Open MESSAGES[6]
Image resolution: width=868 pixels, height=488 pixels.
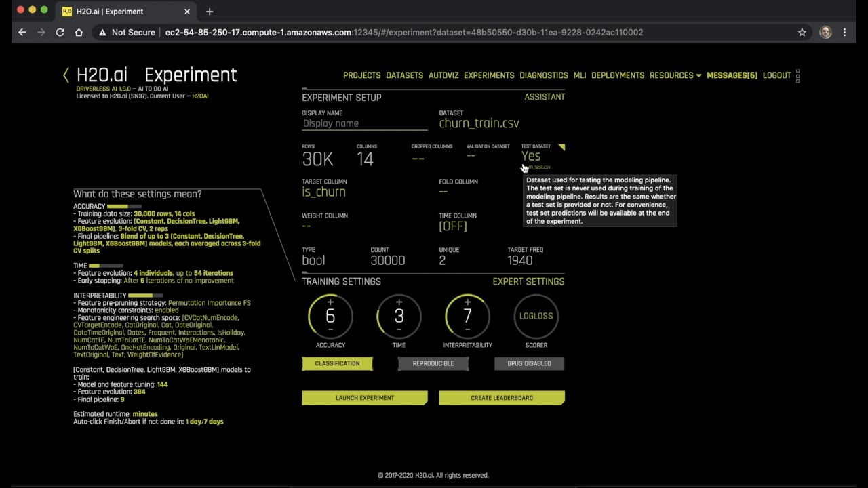point(732,75)
